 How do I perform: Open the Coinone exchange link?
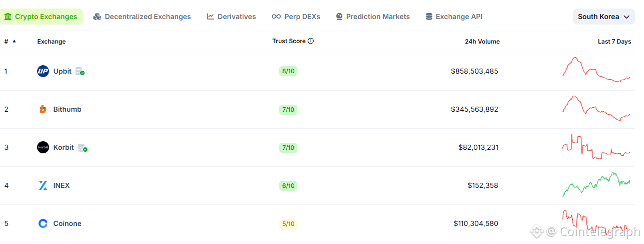coord(67,223)
